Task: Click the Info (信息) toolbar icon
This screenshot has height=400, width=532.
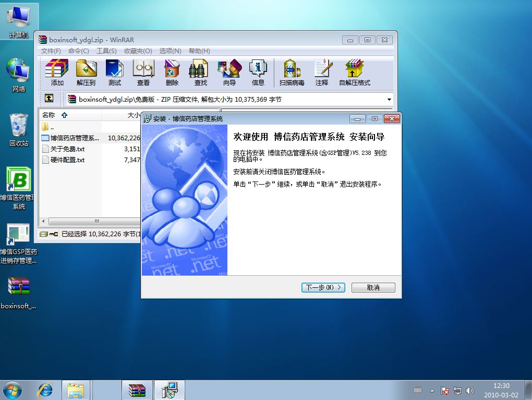Action: (x=258, y=72)
